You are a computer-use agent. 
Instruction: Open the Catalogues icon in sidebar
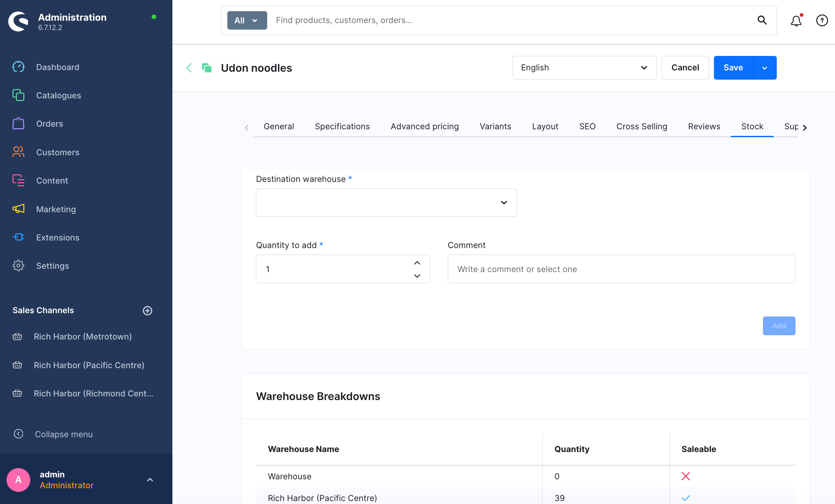pyautogui.click(x=18, y=95)
